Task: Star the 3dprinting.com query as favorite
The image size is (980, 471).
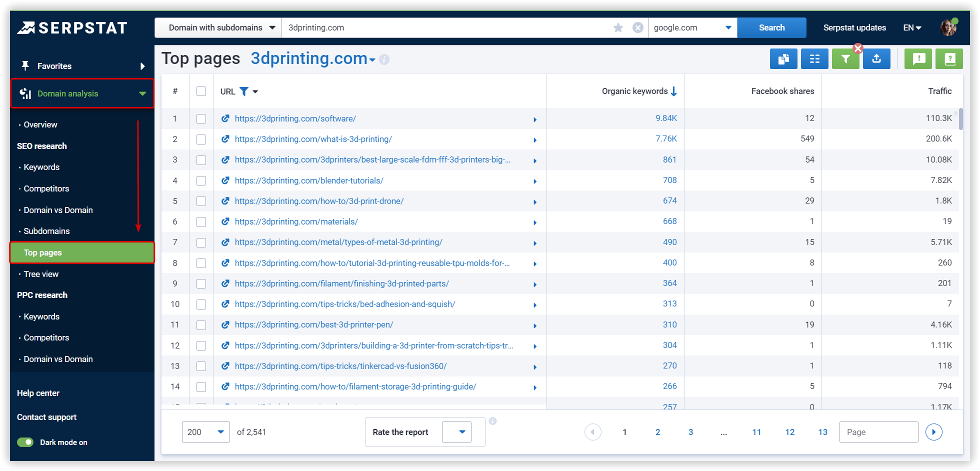Action: [618, 27]
